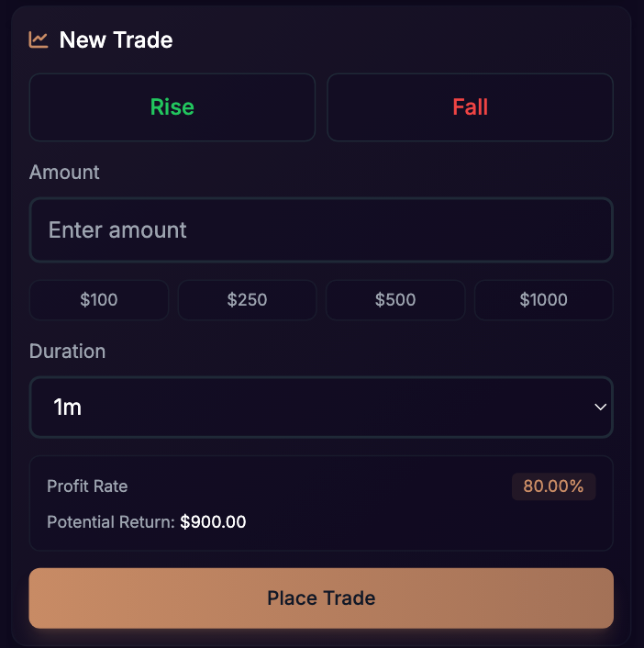The width and height of the screenshot is (644, 648).
Task: Choose the $100 quick amount
Action: point(99,299)
